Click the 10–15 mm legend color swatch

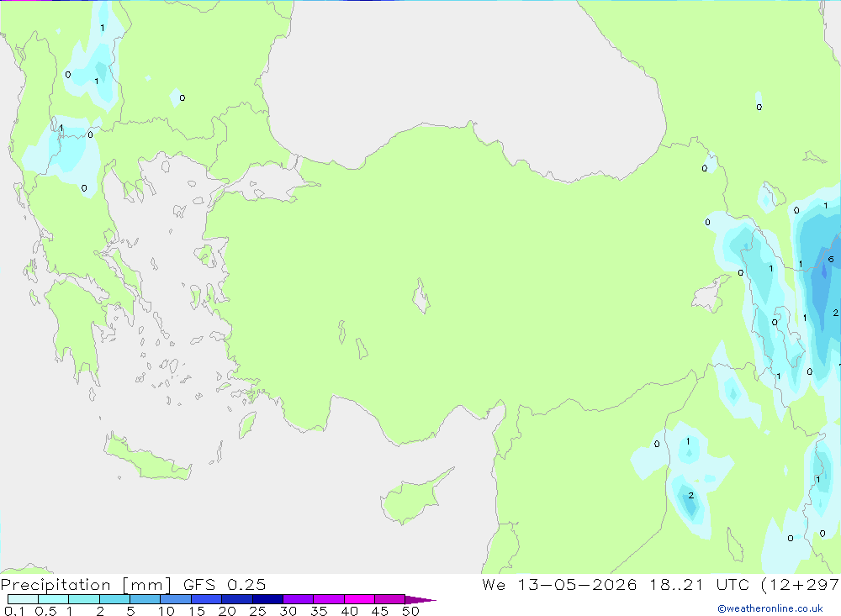(176, 599)
